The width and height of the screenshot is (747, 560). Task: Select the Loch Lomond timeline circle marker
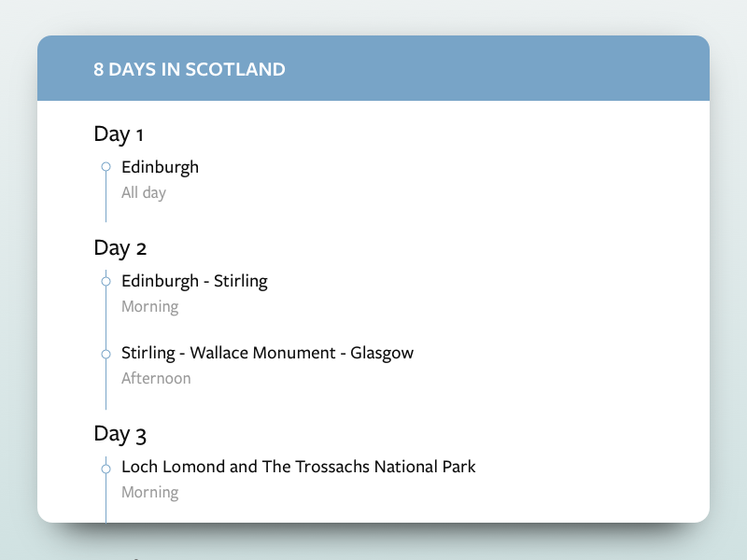[106, 467]
